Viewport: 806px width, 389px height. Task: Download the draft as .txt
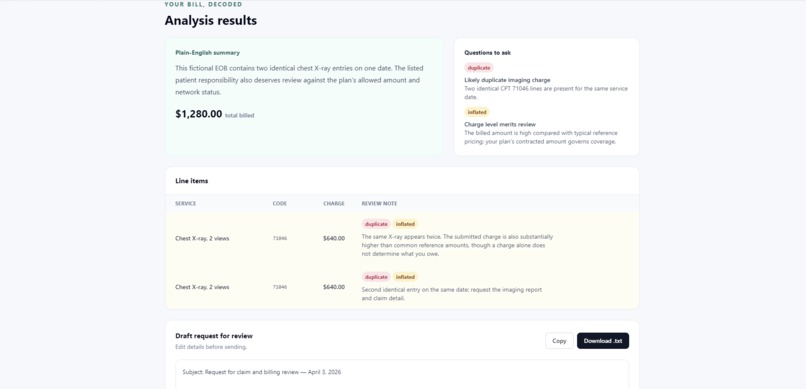pyautogui.click(x=603, y=341)
